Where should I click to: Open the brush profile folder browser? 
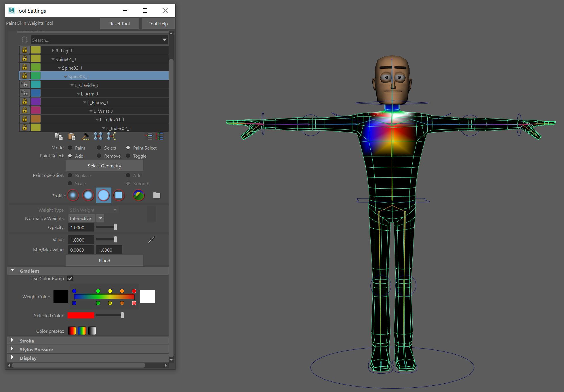pyautogui.click(x=157, y=196)
